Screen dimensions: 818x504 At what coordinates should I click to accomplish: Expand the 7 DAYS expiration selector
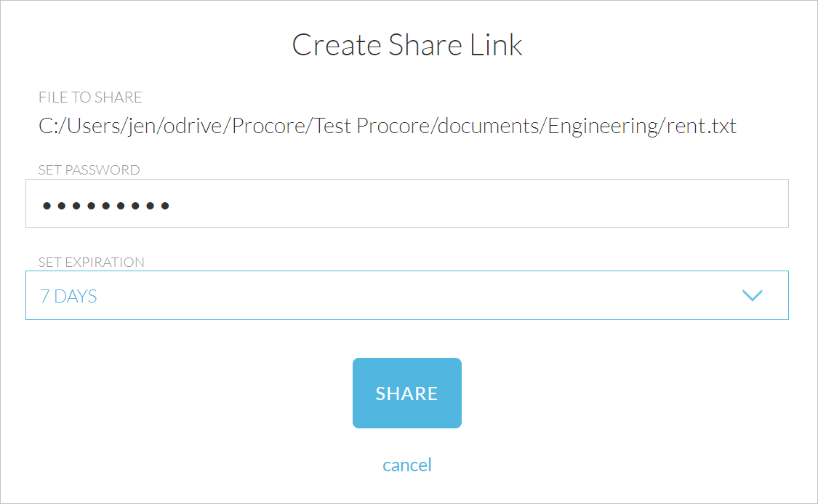407,295
